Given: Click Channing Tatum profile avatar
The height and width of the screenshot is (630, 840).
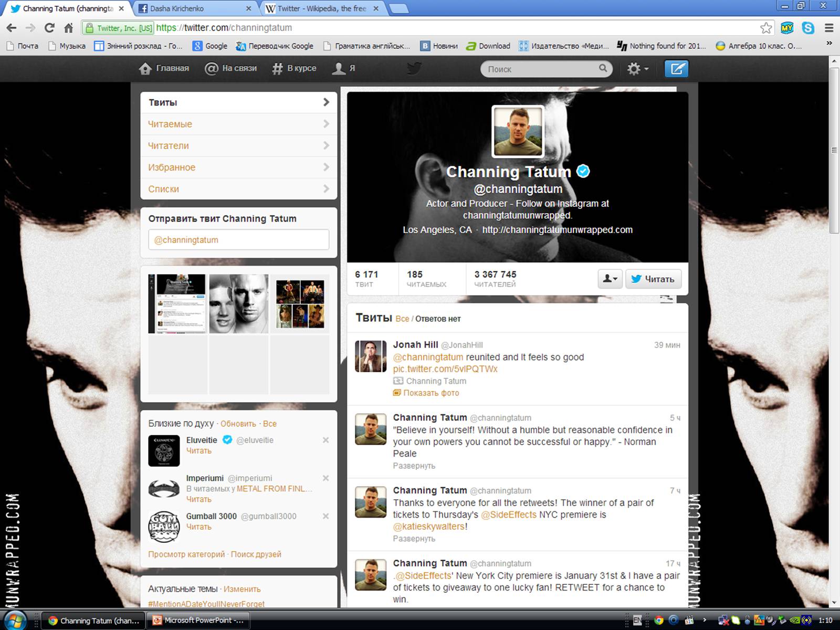Looking at the screenshot, I should pyautogui.click(x=518, y=131).
